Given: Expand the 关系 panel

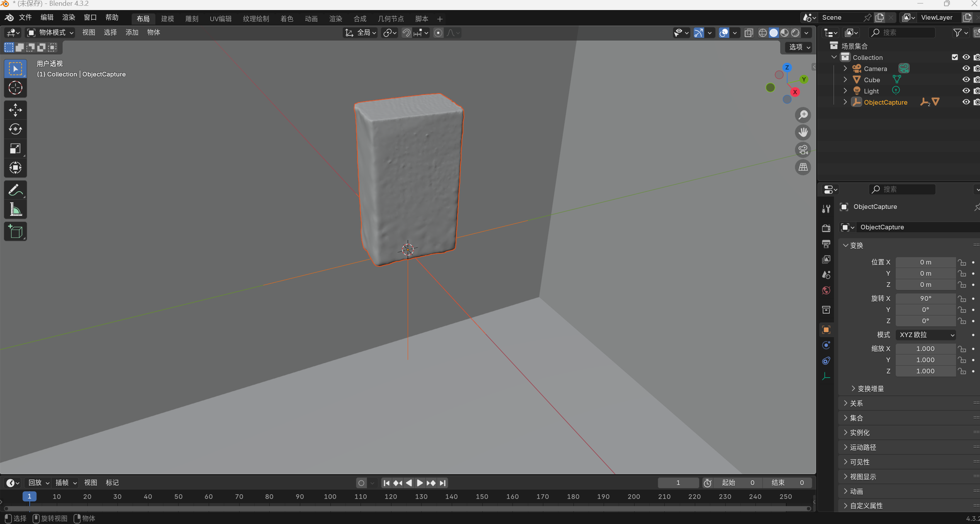Looking at the screenshot, I should pyautogui.click(x=856, y=403).
